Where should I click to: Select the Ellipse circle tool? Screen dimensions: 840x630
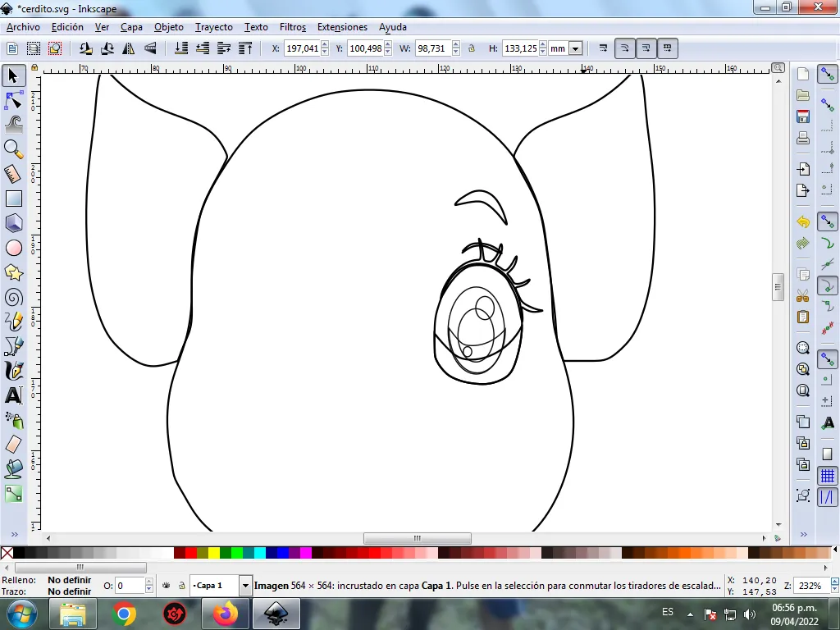pos(13,248)
